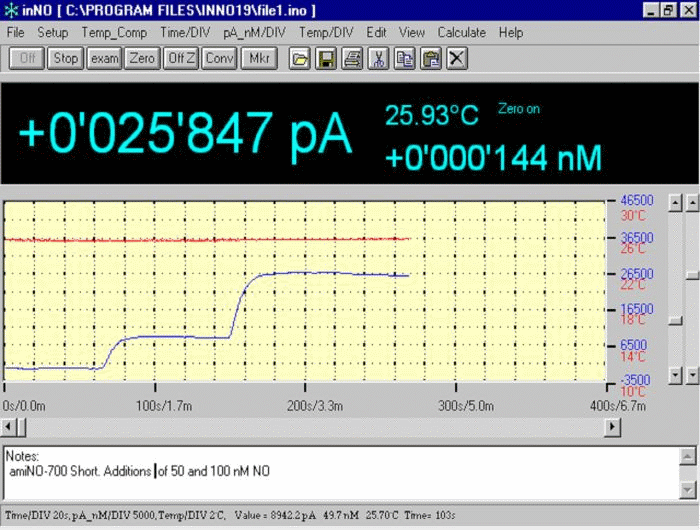The image size is (700, 530).
Task: Click the Mkr marker button
Action: [259, 58]
